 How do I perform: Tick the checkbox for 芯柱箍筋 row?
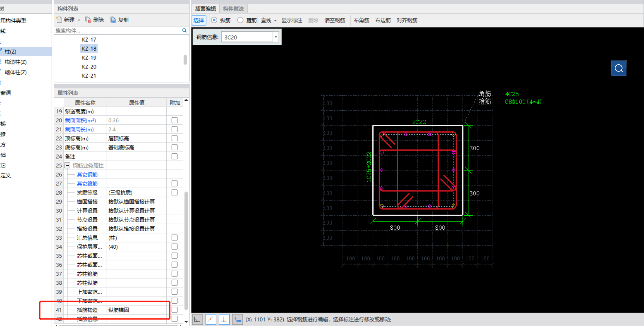[x=175, y=274]
